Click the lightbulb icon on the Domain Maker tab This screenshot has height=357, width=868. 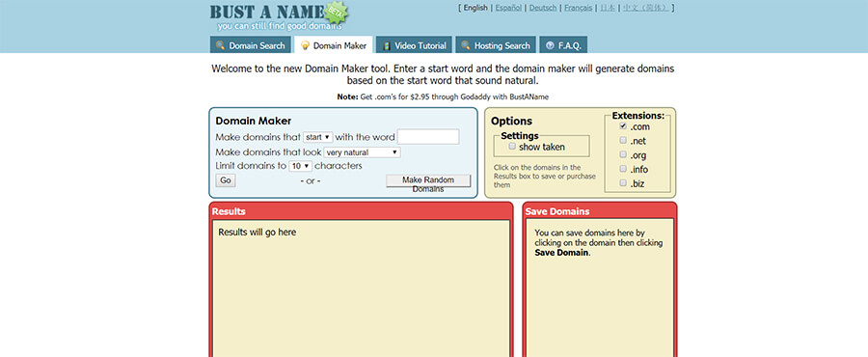point(305,45)
